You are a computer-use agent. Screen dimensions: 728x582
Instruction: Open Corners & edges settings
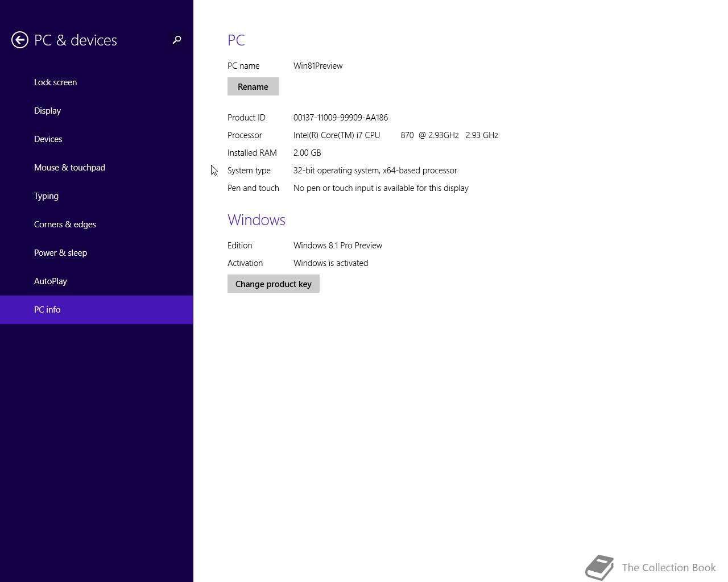pyautogui.click(x=97, y=225)
